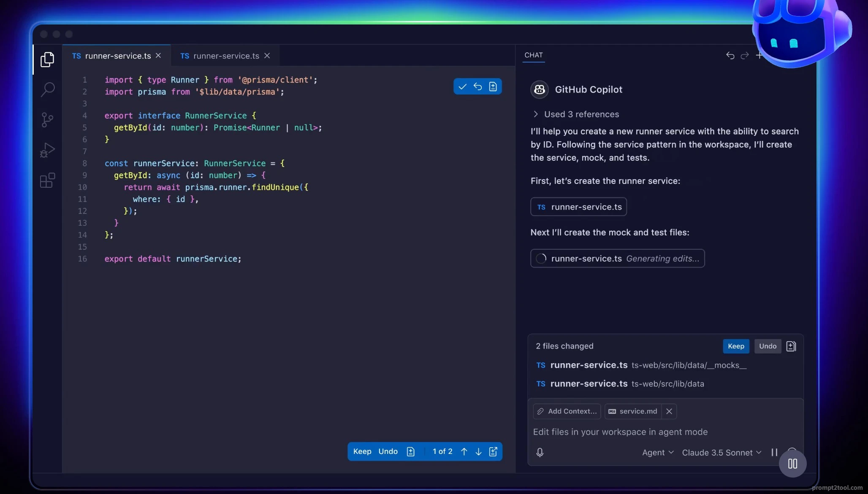This screenshot has height=494, width=868.
Task: Click runner-service.ts Generating edits chip
Action: coord(617,259)
